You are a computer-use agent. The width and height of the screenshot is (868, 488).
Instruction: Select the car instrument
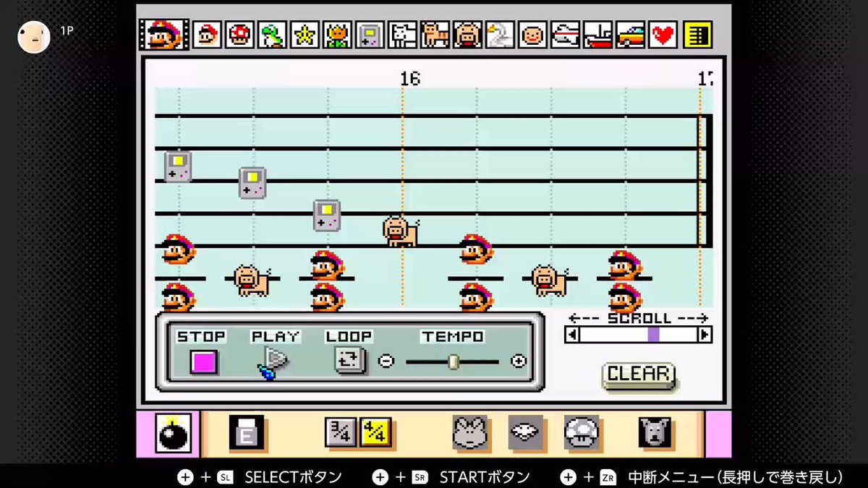(630, 34)
